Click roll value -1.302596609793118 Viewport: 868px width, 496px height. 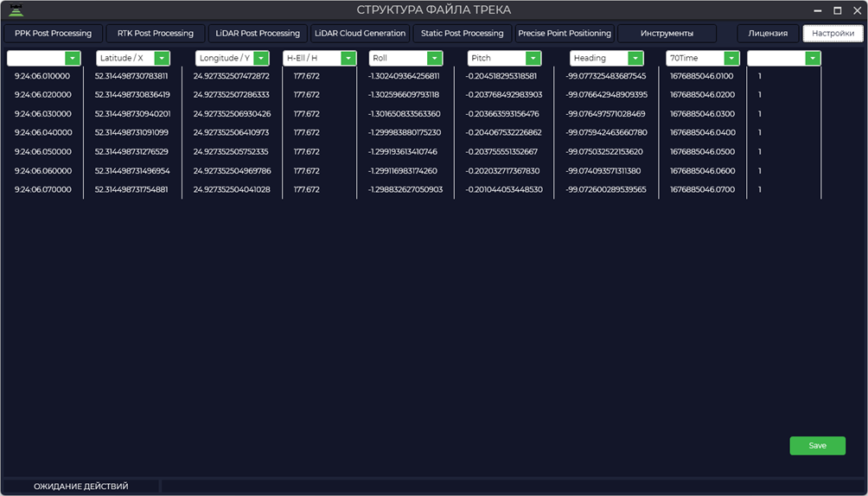tap(404, 95)
